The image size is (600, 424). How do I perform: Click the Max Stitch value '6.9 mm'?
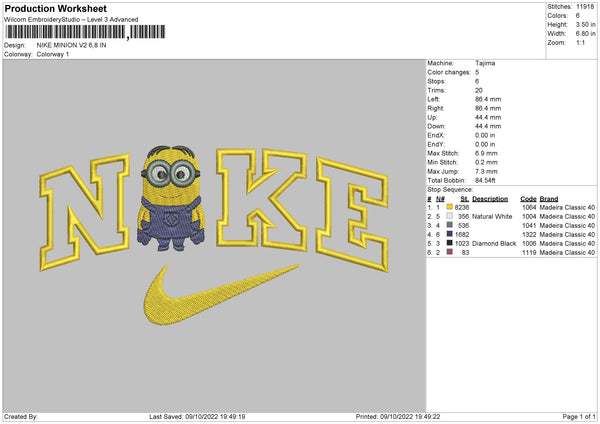coord(486,153)
